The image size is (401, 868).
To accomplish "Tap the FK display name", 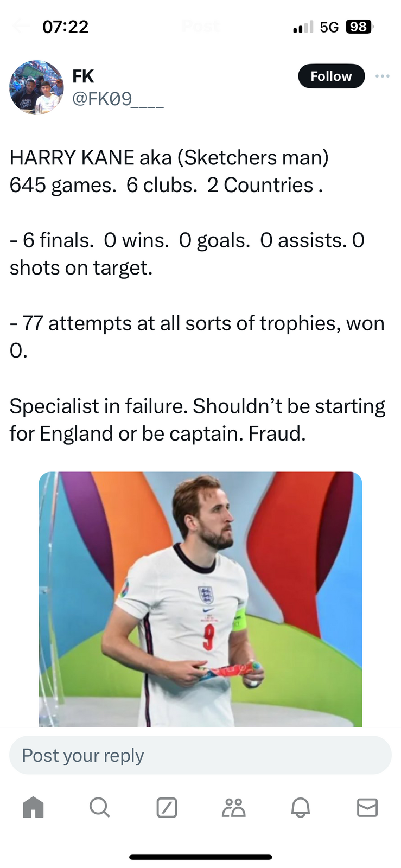I will pos(83,76).
